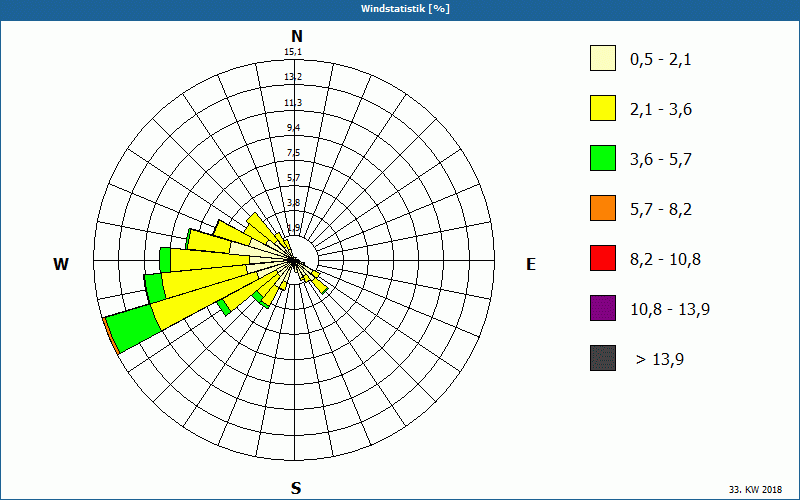Click the legend label '0,5 - 2,1'
The height and width of the screenshot is (500, 800).
[x=661, y=60]
